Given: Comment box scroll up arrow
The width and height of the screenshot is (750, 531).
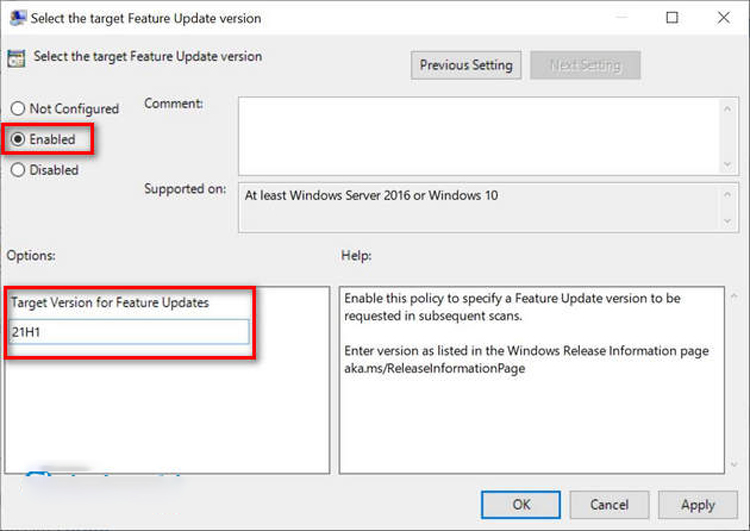Looking at the screenshot, I should pyautogui.click(x=728, y=109).
